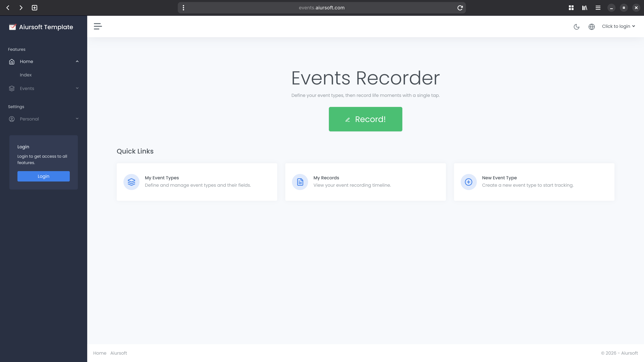
Task: Toggle dark mode with the moon icon
Action: coord(577,26)
